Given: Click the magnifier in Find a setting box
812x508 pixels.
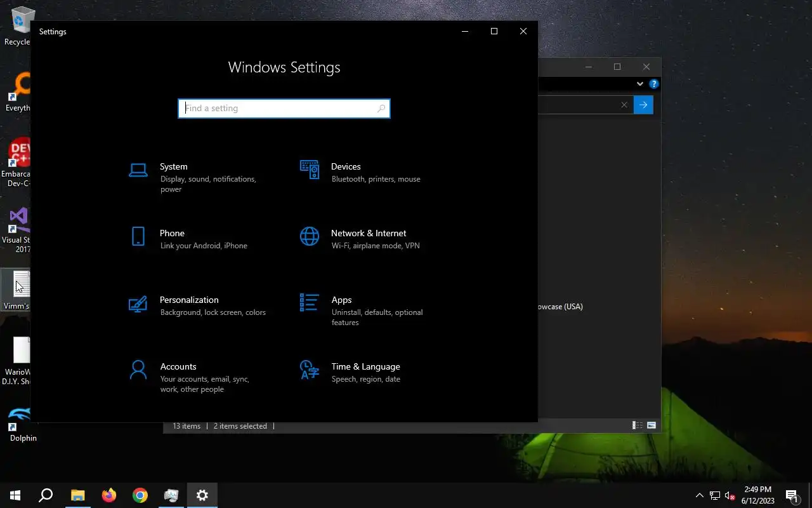Looking at the screenshot, I should [x=381, y=109].
